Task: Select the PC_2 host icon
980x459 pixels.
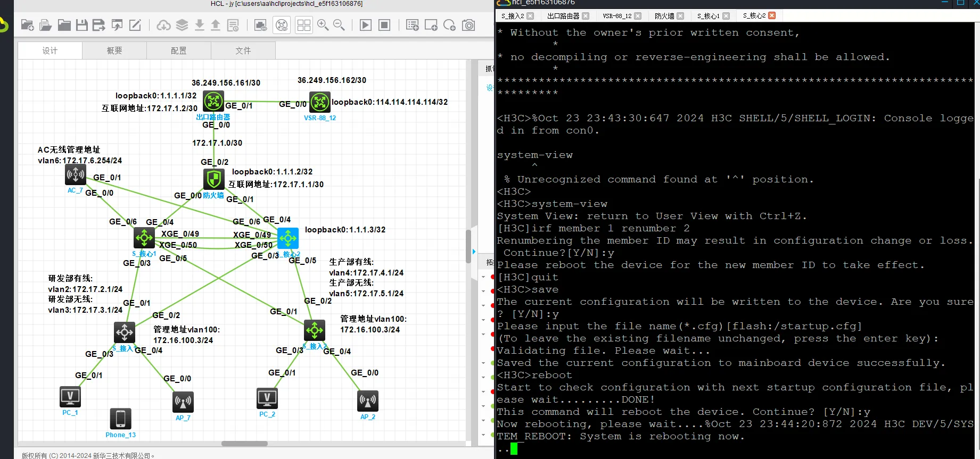Action: click(267, 398)
